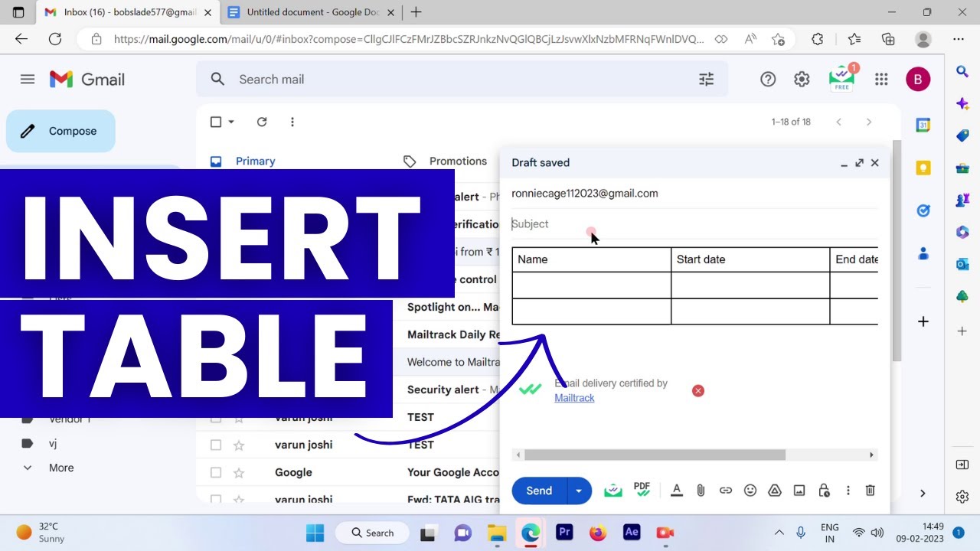Click the compose horizontal scrollbar
Screen dimensions: 980x551
coord(655,455)
